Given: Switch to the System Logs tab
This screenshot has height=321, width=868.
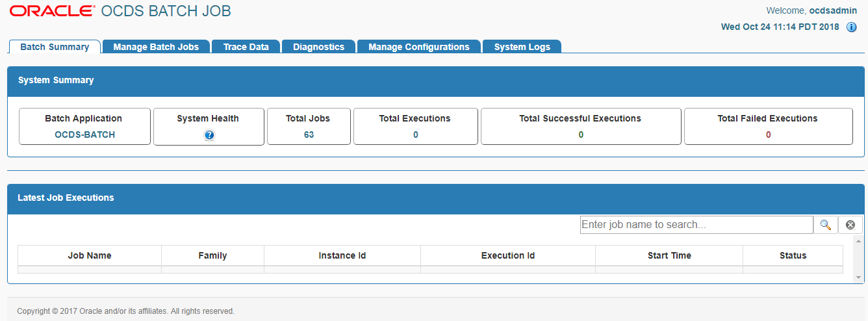Looking at the screenshot, I should point(522,47).
